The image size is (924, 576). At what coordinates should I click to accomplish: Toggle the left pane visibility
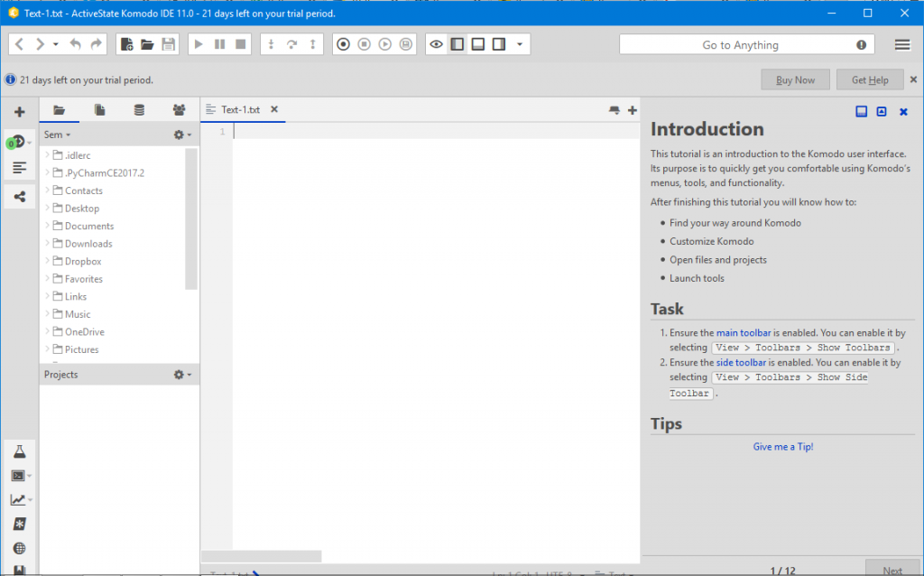(x=457, y=44)
